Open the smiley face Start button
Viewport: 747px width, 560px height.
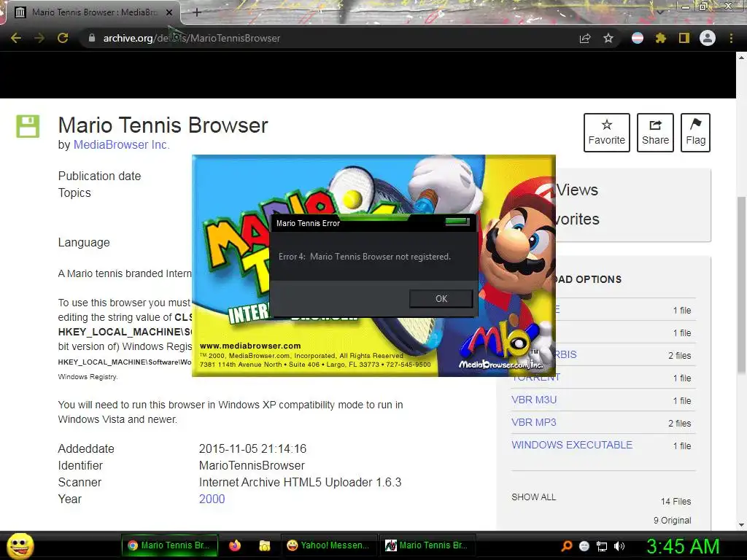point(20,545)
